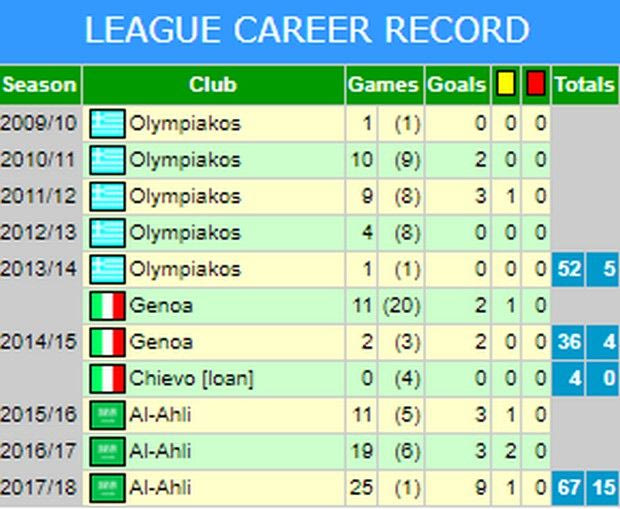
Task: Click Italian flag in 2014/15 Genoa row
Action: point(106,343)
